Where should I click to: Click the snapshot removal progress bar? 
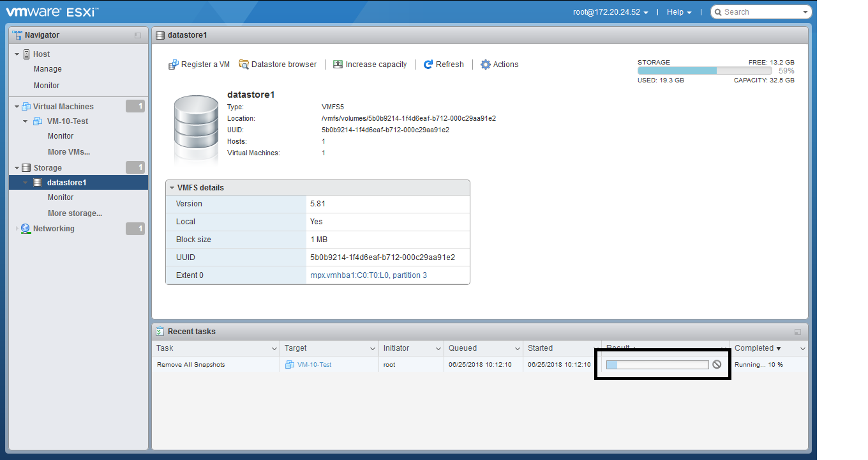point(657,365)
